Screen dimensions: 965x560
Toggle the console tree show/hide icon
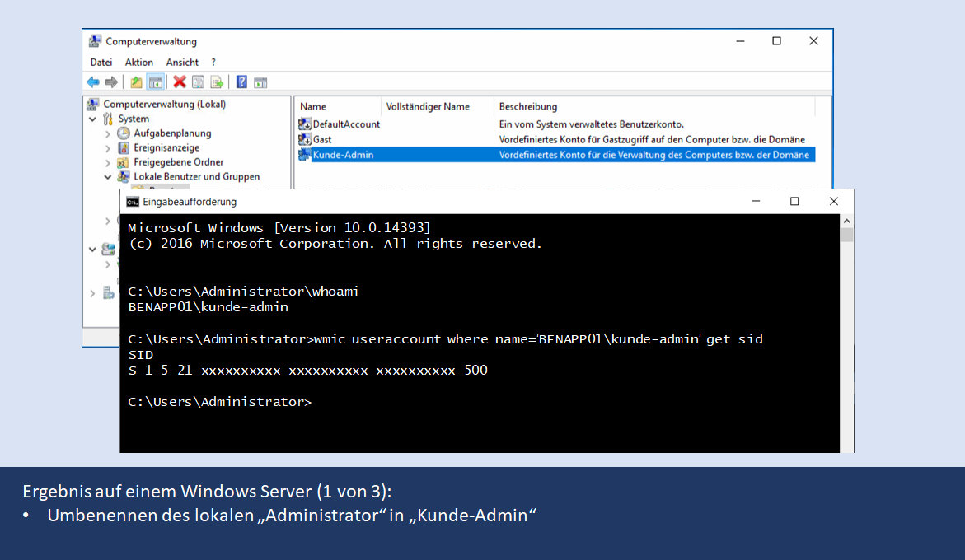pos(155,82)
